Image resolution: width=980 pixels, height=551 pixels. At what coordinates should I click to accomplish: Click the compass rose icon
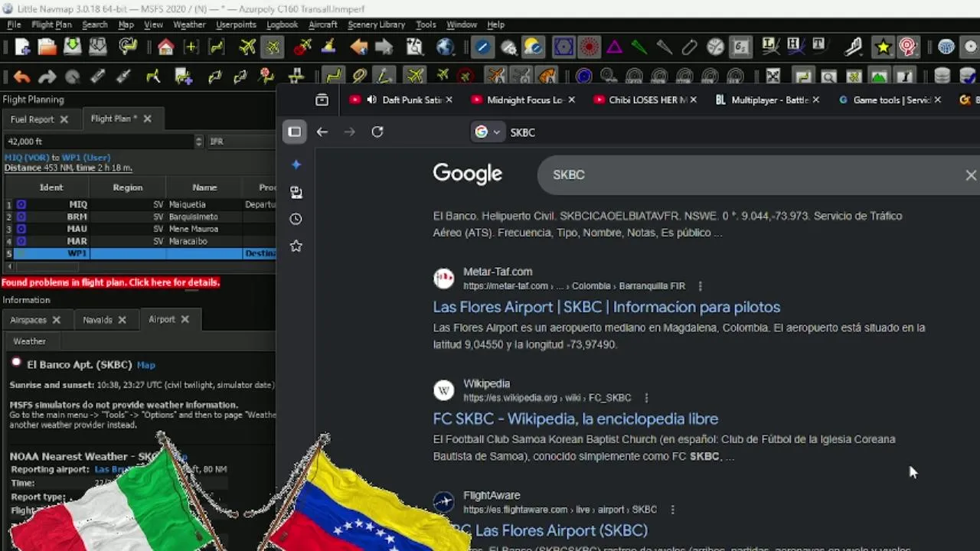pos(715,47)
